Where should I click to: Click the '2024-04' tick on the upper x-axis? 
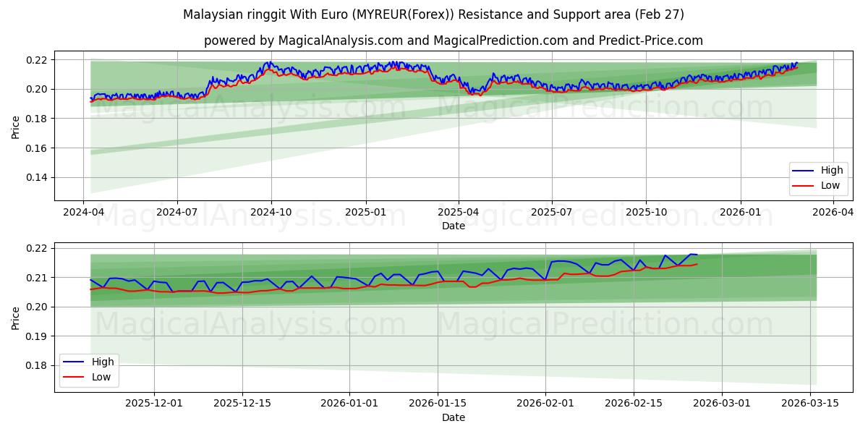83,212
